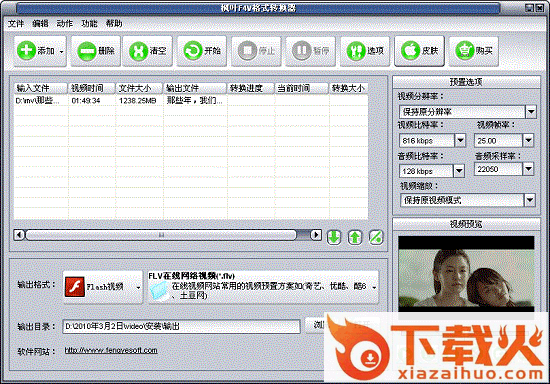550x384 pixels.
Task: Move item down with green down arrow
Action: [334, 237]
